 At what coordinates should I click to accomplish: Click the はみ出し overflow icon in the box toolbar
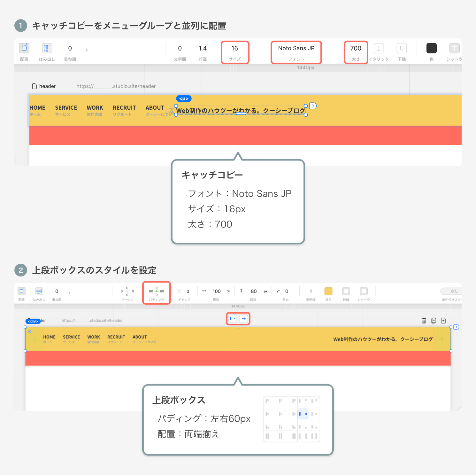click(39, 291)
